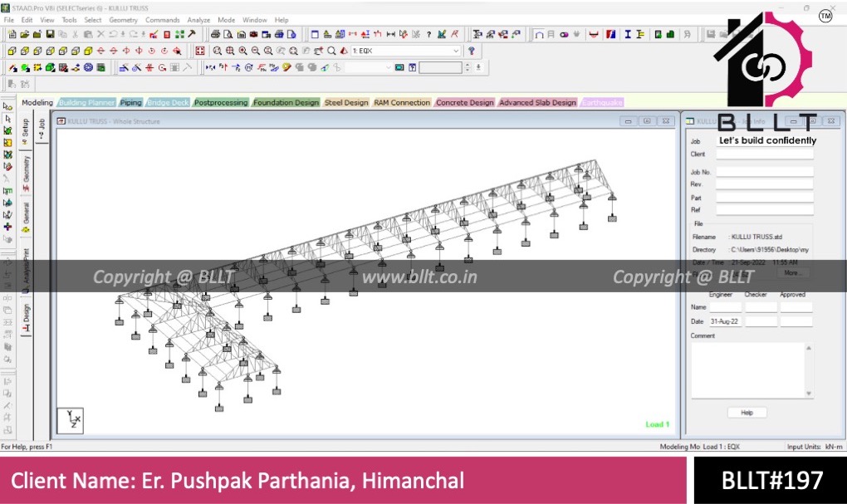
Task: Click the blue pin icon beside load dropdown
Action: point(472,51)
